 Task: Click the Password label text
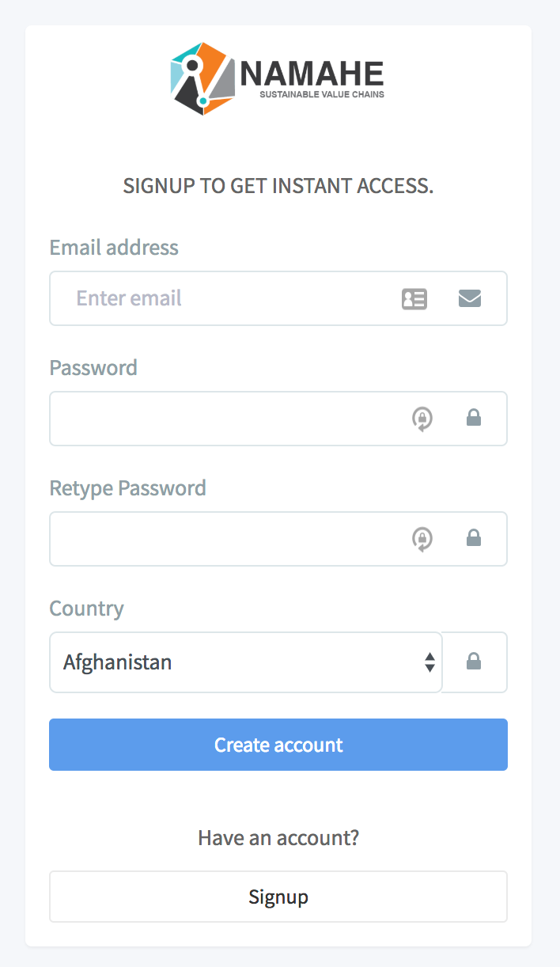point(93,368)
